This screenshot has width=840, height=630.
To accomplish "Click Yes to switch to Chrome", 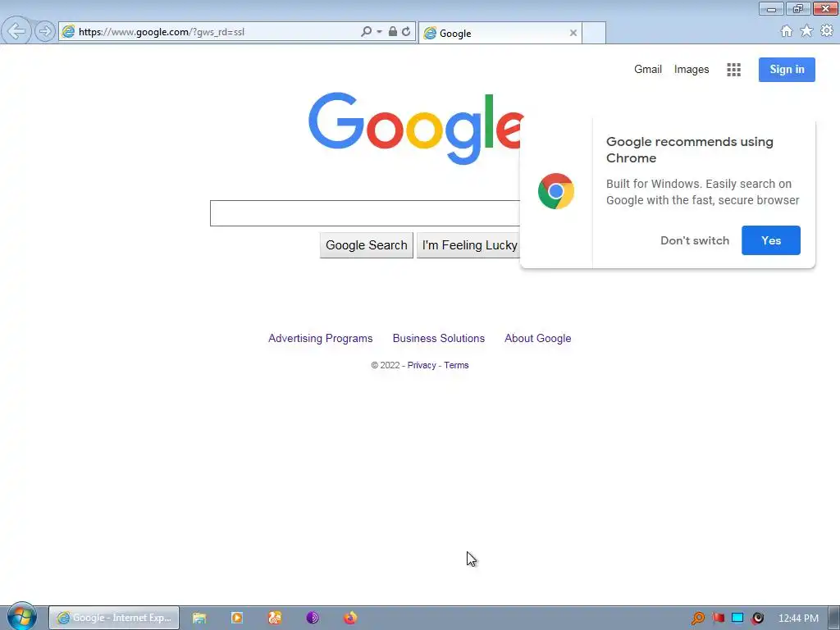I will (771, 240).
